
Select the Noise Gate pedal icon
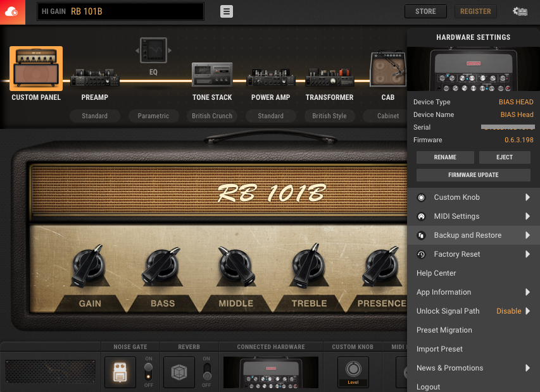(x=120, y=372)
